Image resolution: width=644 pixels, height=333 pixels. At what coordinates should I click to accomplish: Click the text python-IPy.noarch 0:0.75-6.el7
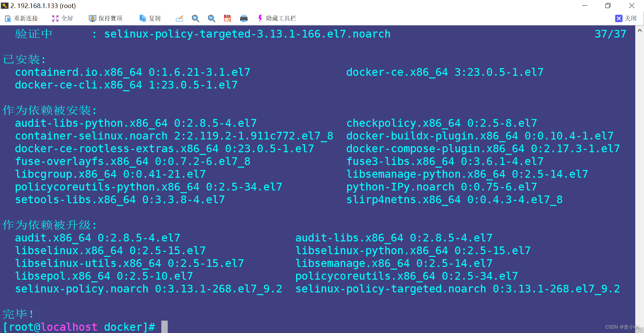click(442, 187)
